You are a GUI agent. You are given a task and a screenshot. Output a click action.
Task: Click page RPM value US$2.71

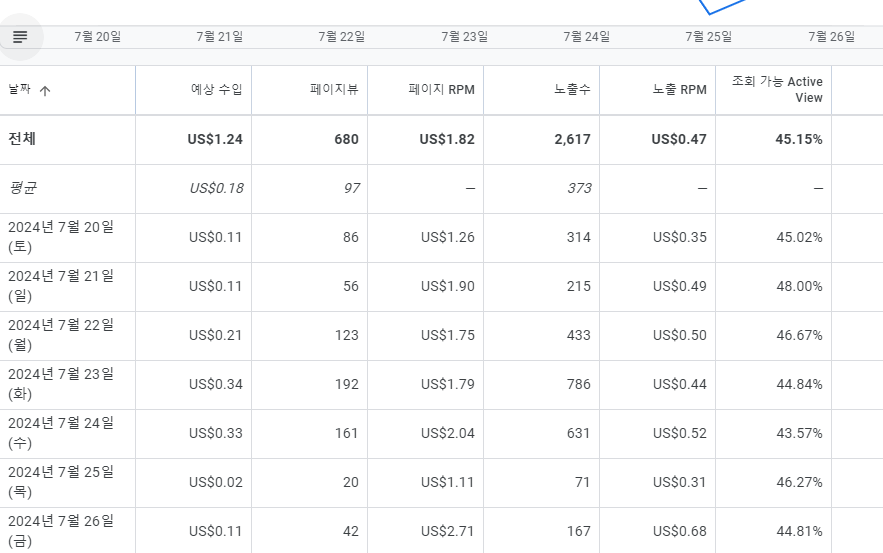[448, 531]
